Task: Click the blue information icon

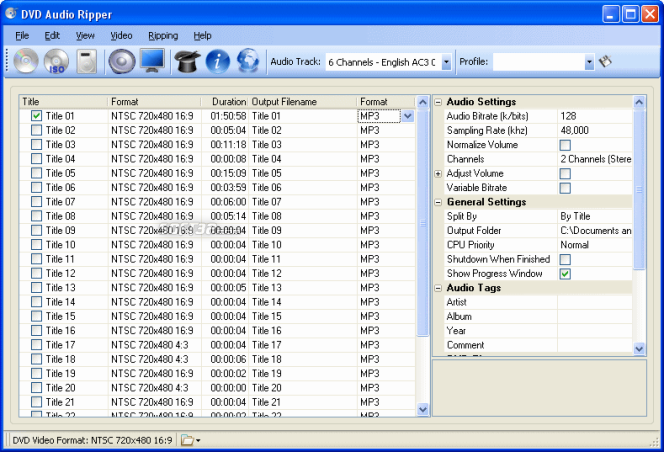Action: point(218,61)
